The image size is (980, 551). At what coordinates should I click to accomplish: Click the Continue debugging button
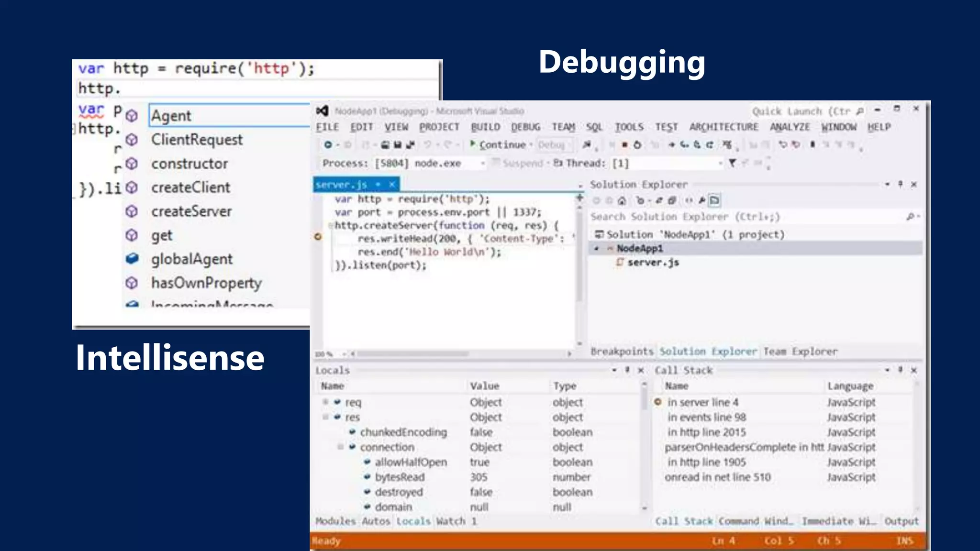point(498,144)
